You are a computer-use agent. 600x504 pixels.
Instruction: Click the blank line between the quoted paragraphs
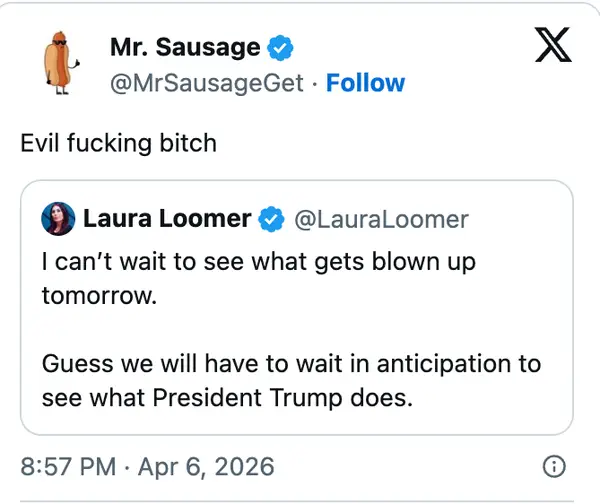[290, 330]
